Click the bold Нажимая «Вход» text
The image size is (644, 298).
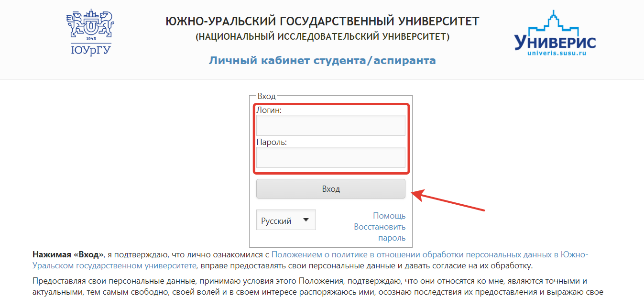pyautogui.click(x=68, y=255)
